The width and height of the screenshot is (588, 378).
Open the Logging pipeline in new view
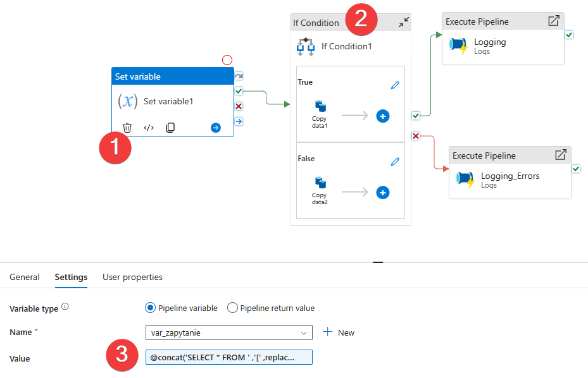click(553, 21)
